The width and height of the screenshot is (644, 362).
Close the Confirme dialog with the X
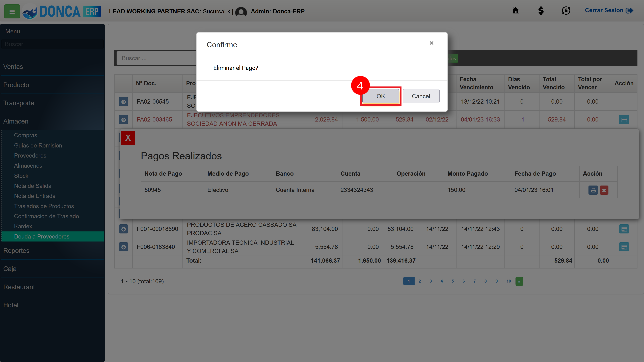pos(432,43)
